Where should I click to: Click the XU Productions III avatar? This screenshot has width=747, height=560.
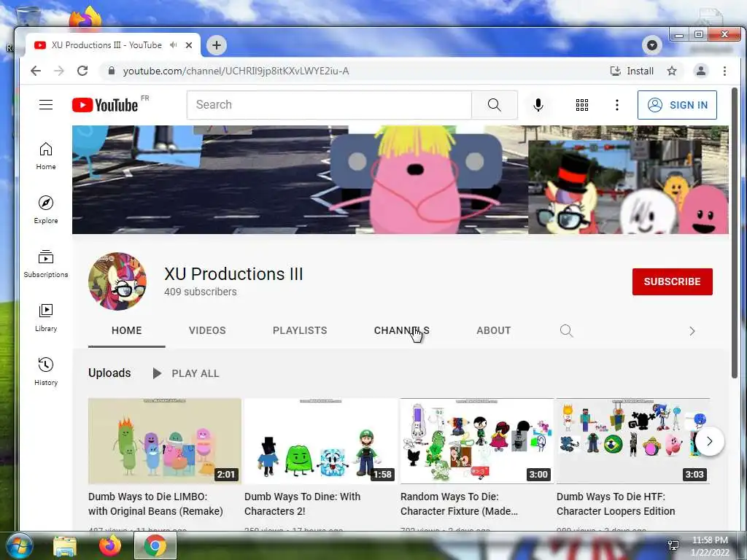click(x=117, y=281)
